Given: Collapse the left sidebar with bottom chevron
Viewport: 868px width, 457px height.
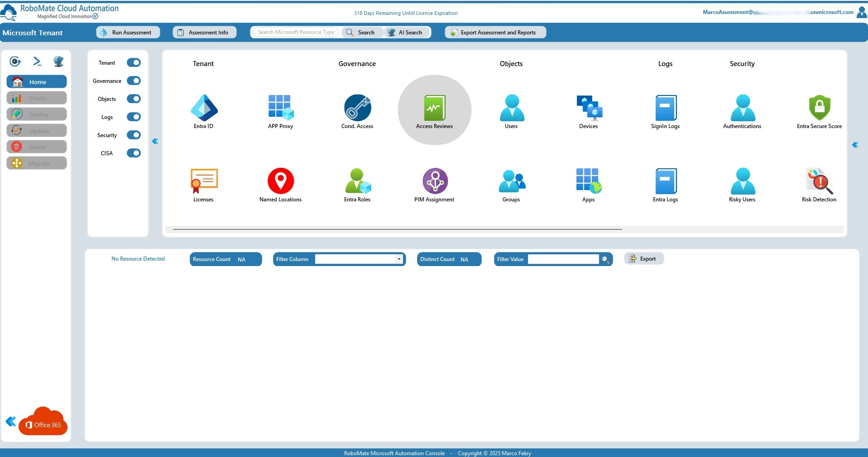Looking at the screenshot, I should click(10, 422).
